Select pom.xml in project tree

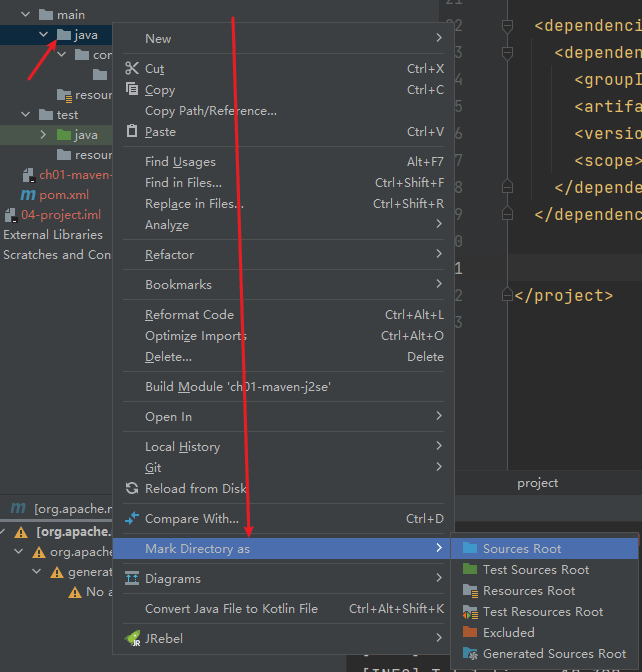(64, 195)
